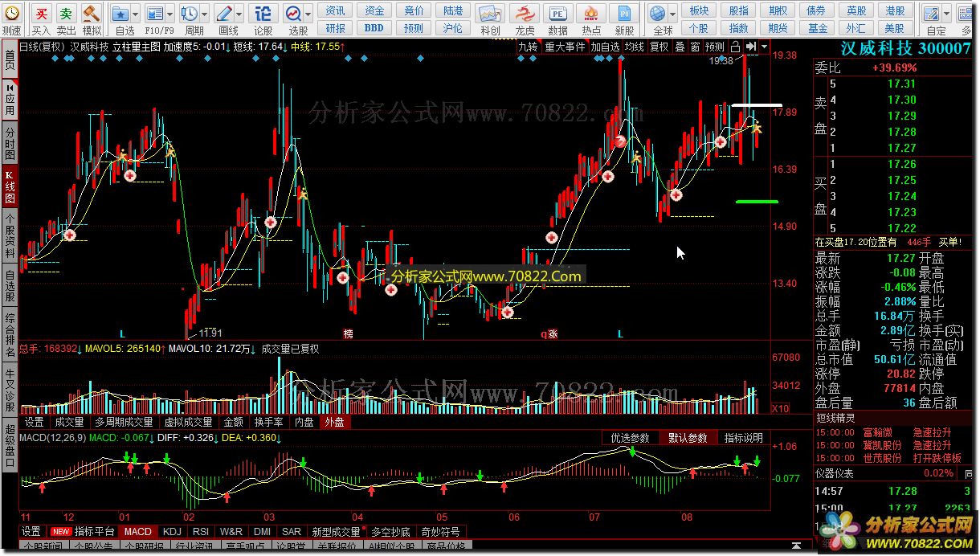Viewport: 980px width, 556px height.
Task: Select 默认参数 default parameters option
Action: [688, 438]
